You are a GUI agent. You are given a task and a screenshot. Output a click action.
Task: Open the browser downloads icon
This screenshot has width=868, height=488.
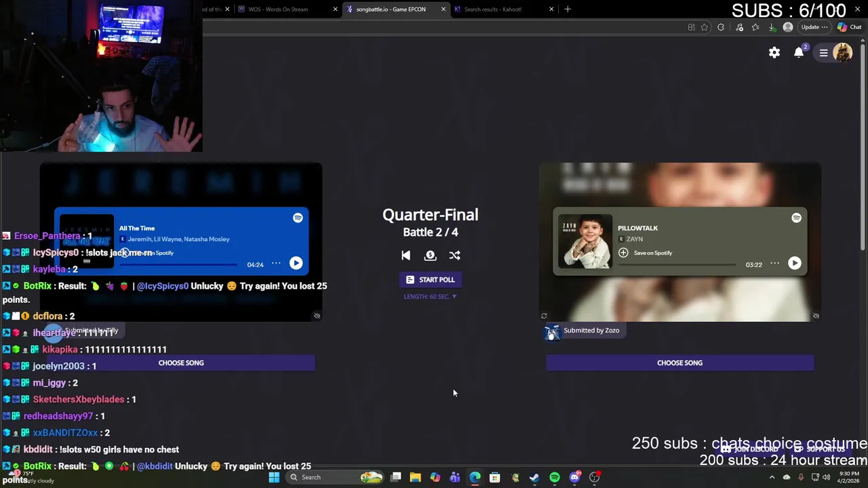[772, 27]
